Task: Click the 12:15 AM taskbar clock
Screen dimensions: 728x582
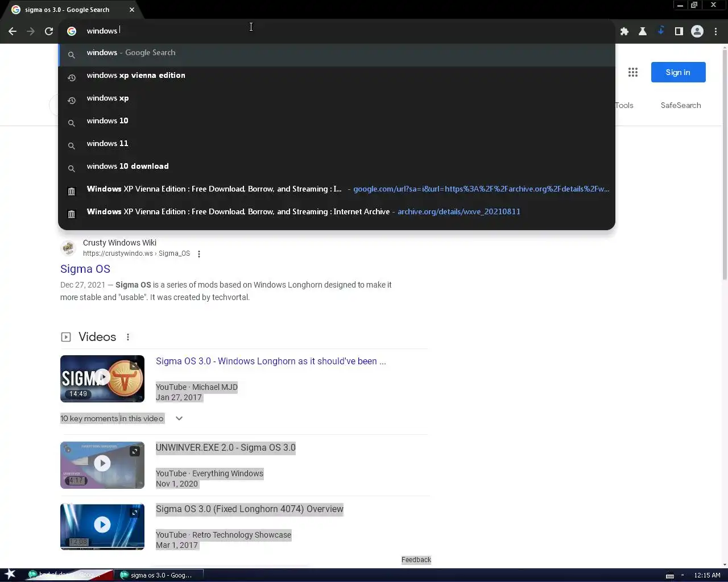Action: pyautogui.click(x=708, y=575)
